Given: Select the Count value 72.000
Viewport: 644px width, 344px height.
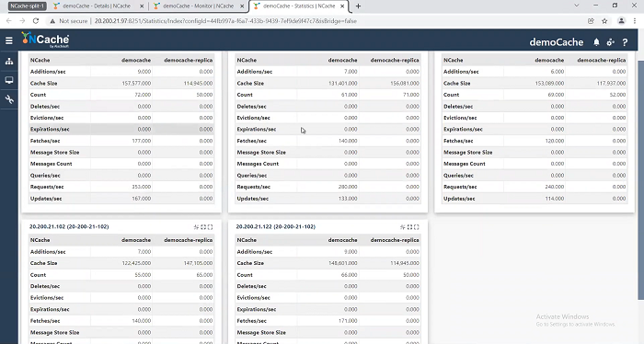Looking at the screenshot, I should click(143, 95).
